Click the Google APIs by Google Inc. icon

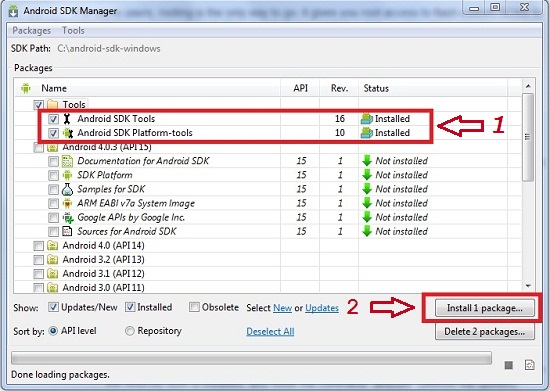pos(68,217)
